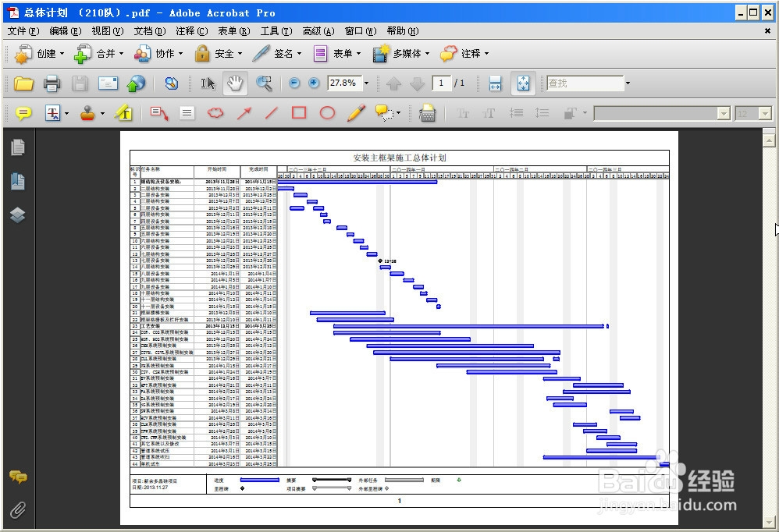Select the Oval drawing tool
The width and height of the screenshot is (779, 532).
327,114
